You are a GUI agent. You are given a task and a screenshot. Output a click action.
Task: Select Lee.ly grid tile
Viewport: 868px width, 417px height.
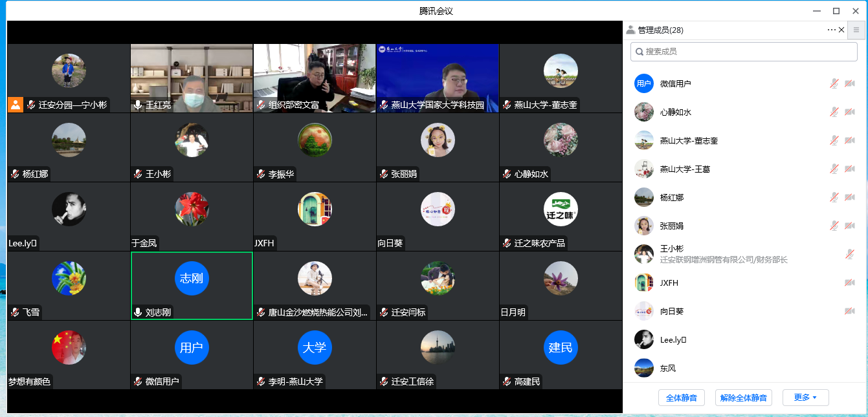(69, 217)
